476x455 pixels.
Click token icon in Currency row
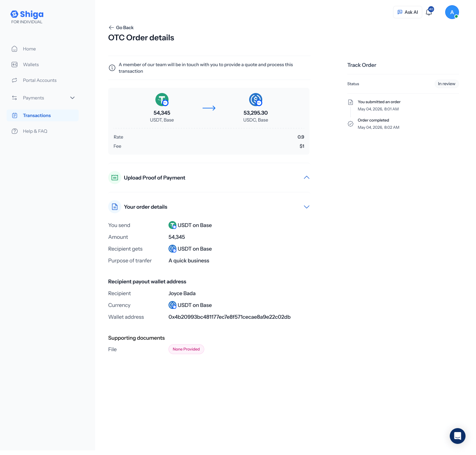pyautogui.click(x=172, y=305)
